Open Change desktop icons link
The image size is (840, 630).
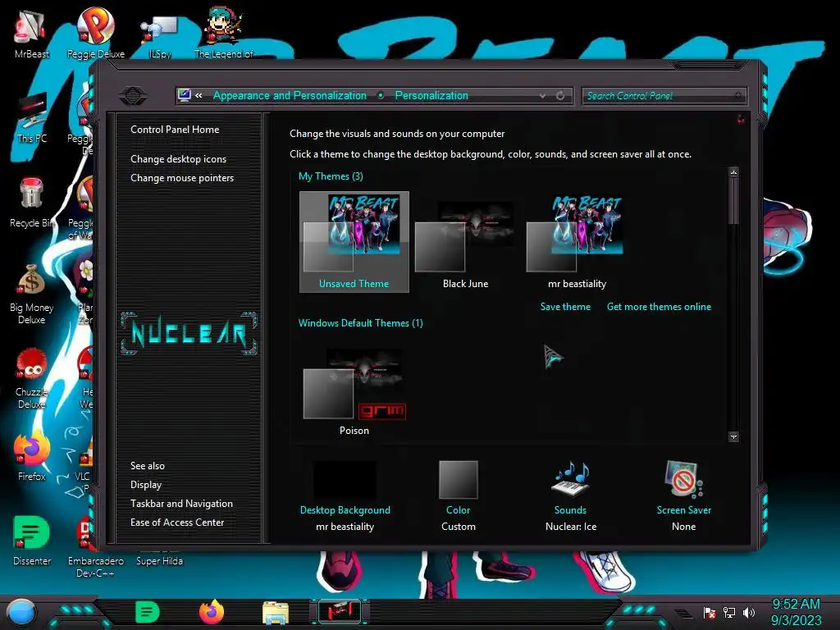178,159
